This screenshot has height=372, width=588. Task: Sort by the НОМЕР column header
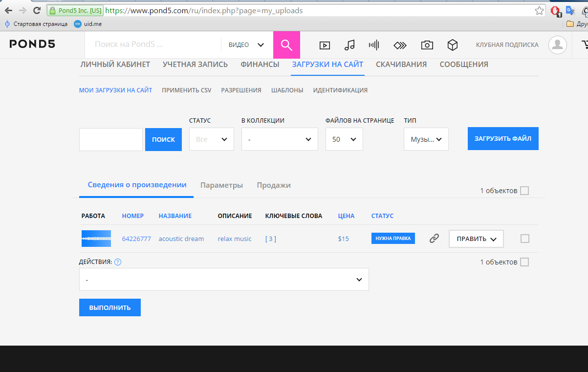[133, 216]
